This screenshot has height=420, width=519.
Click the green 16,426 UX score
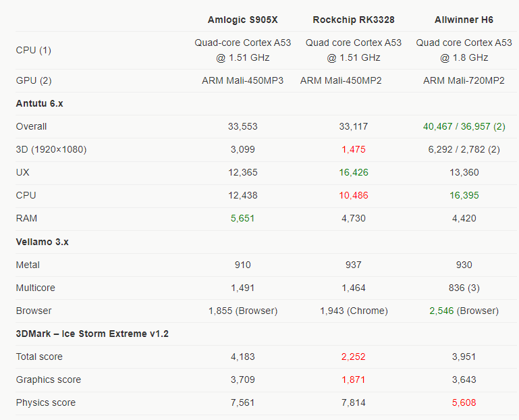point(354,172)
